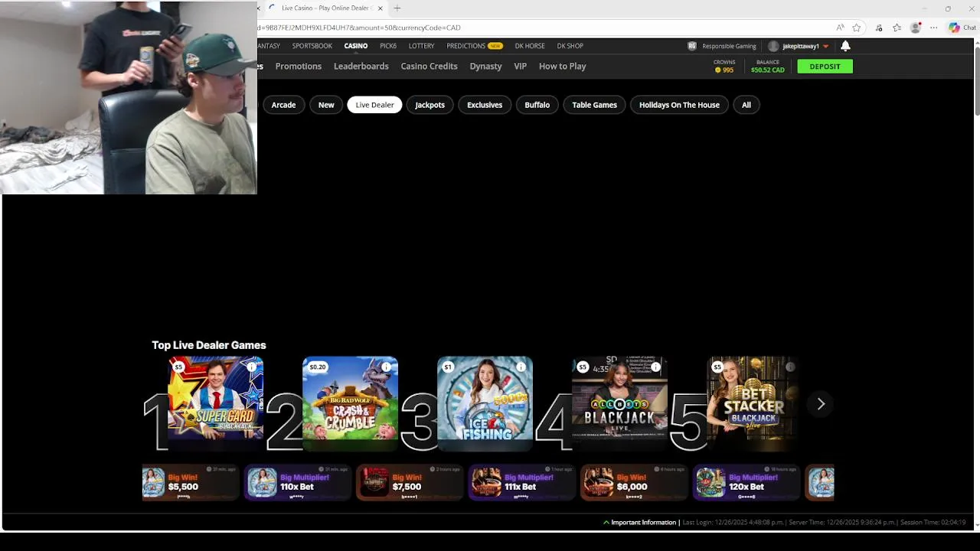Open info for Super Card Blackjack tile
This screenshot has height=551, width=980.
[251, 367]
